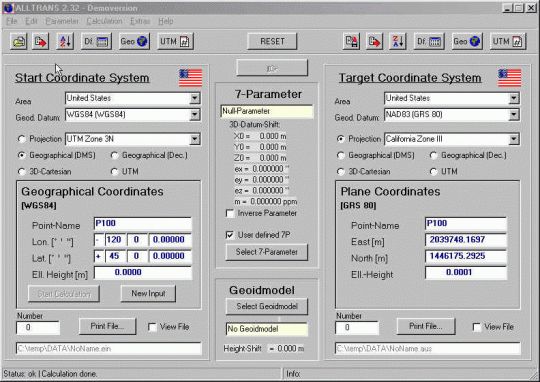The image size is (540, 382).
Task: Select start Geographical (Dec.) radio
Action: [114, 155]
